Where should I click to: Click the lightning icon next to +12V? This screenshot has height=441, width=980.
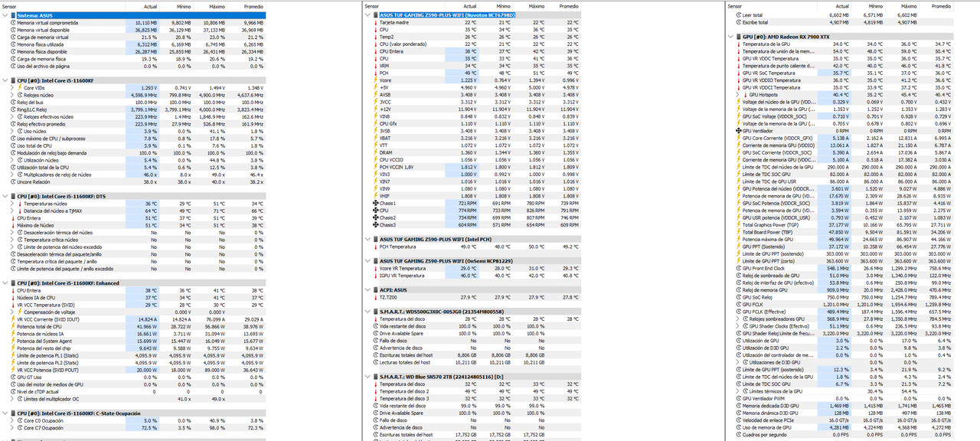pos(374,109)
